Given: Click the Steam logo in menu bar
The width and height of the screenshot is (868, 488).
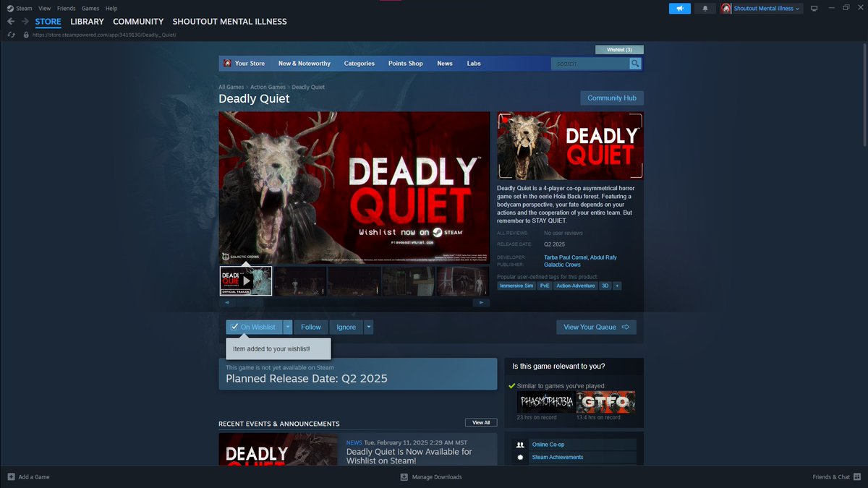Looking at the screenshot, I should (9, 9).
